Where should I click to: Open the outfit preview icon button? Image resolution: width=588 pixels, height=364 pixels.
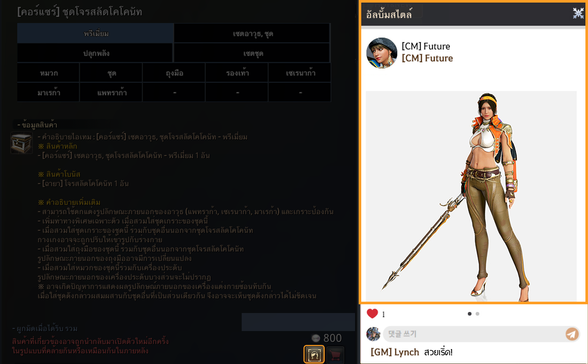314,354
